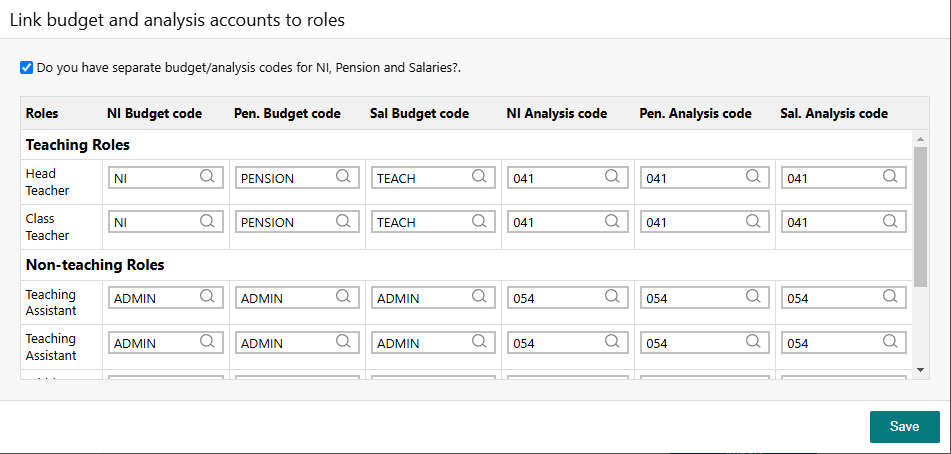Search Pen. Budget code, first Teaching Assistant row
951x454 pixels.
click(x=343, y=296)
